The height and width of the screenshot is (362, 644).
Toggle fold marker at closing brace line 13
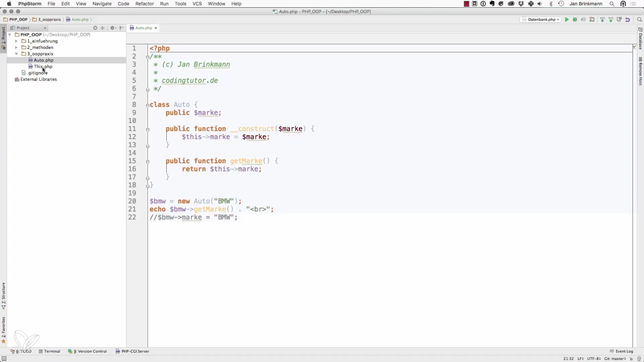[148, 146]
